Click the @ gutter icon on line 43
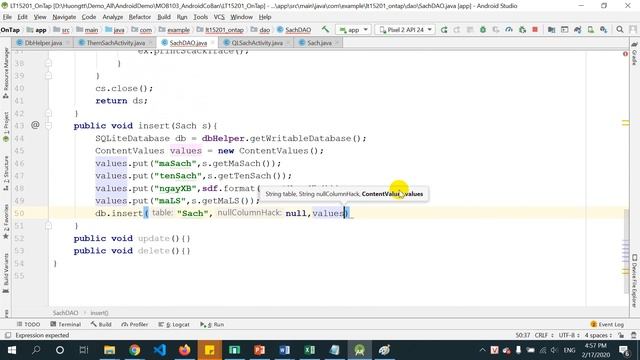 pyautogui.click(x=35, y=125)
